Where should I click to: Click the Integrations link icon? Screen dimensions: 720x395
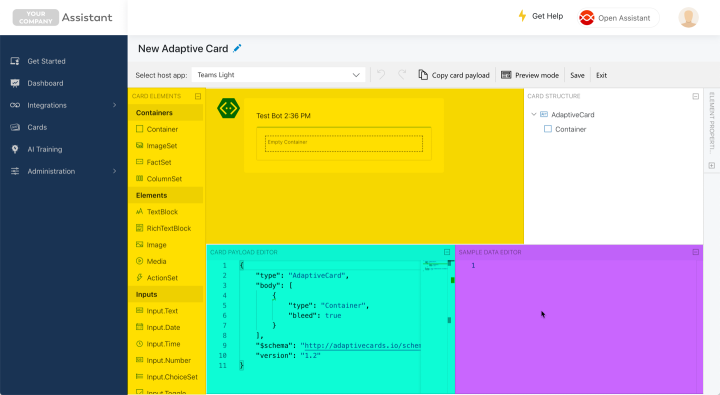(x=15, y=105)
